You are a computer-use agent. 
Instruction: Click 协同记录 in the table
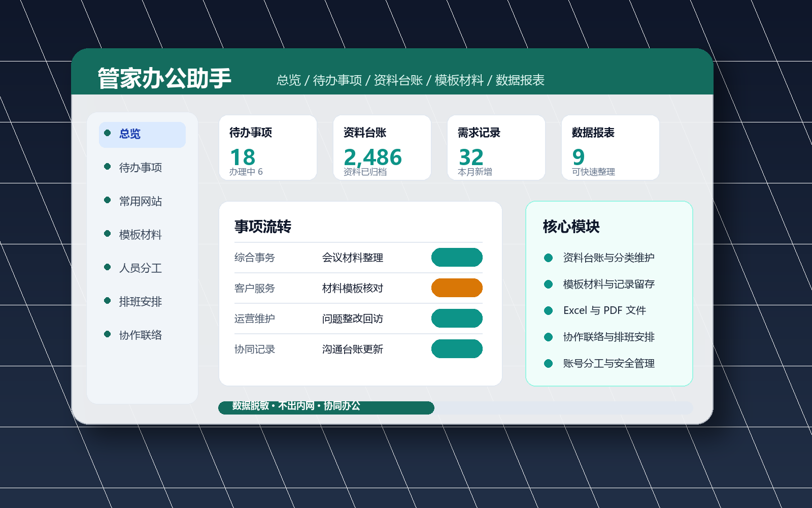coord(255,349)
